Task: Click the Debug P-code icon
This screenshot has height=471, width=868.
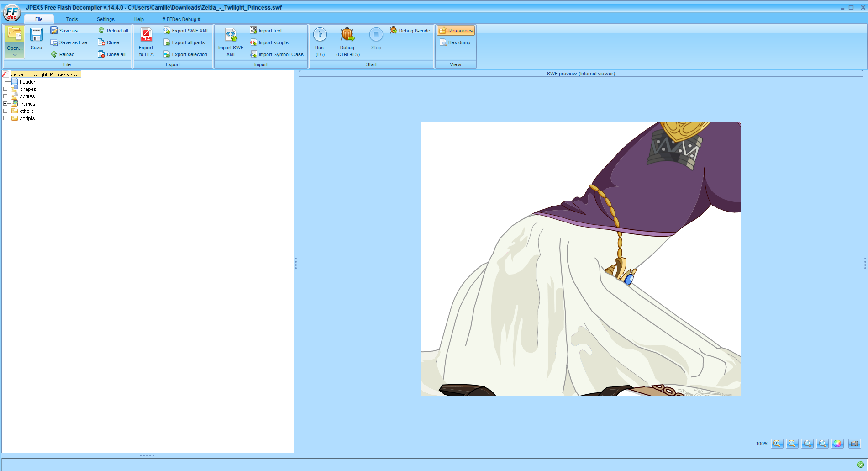Action: 410,30
